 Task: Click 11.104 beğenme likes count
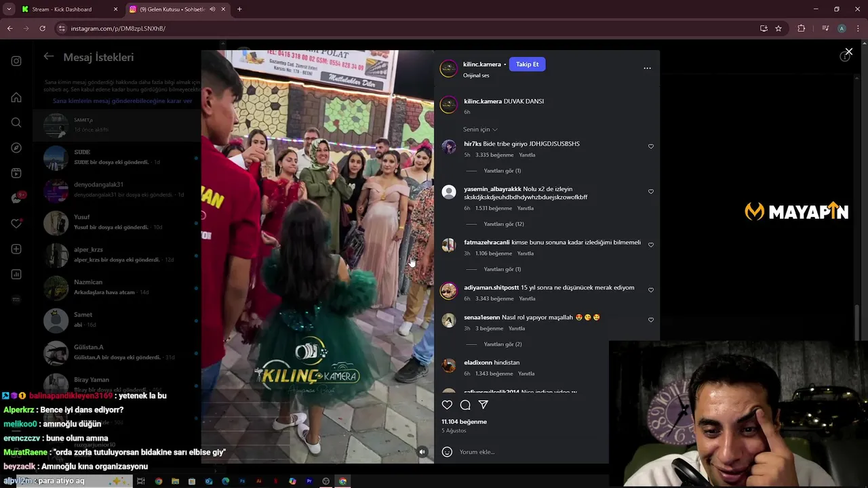[465, 422]
